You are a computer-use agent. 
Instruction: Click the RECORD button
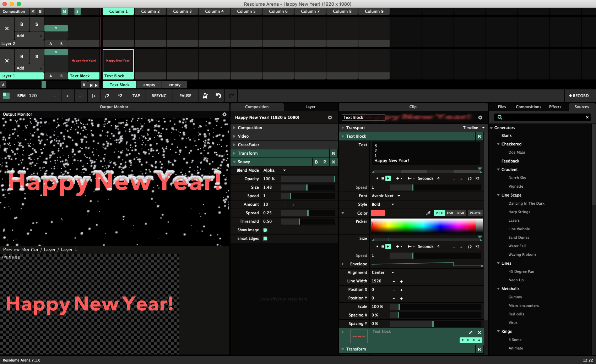pyautogui.click(x=579, y=96)
